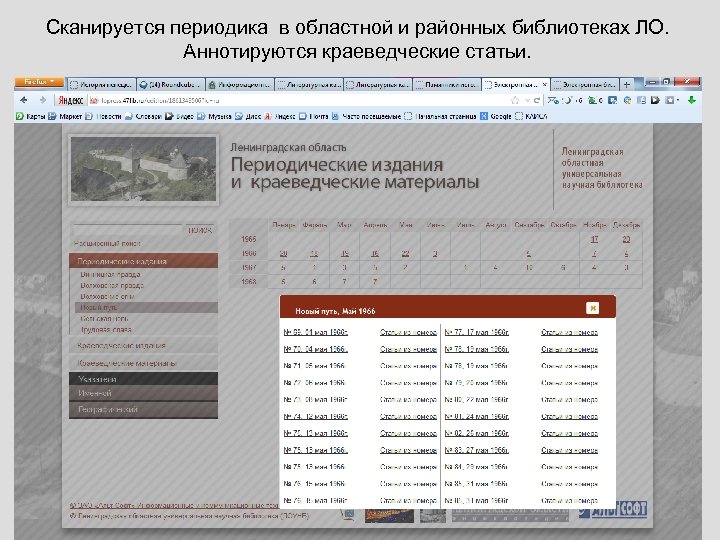Image resolution: width=720 pixels, height=540 pixels.
Task: Select Волховская правда in the sidebar
Action: tap(112, 285)
